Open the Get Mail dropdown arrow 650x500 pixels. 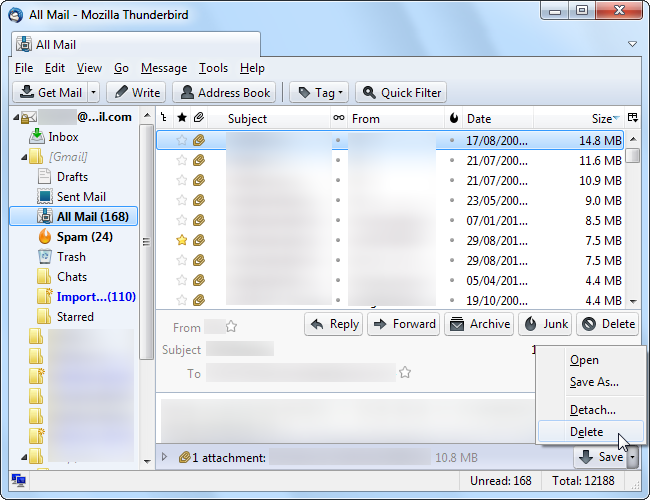coord(94,92)
